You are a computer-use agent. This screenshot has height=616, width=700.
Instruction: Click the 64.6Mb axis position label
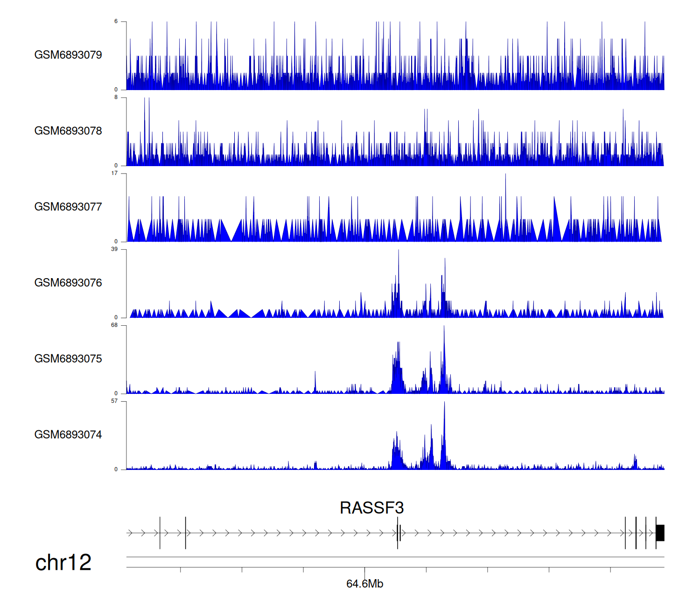(x=364, y=584)
